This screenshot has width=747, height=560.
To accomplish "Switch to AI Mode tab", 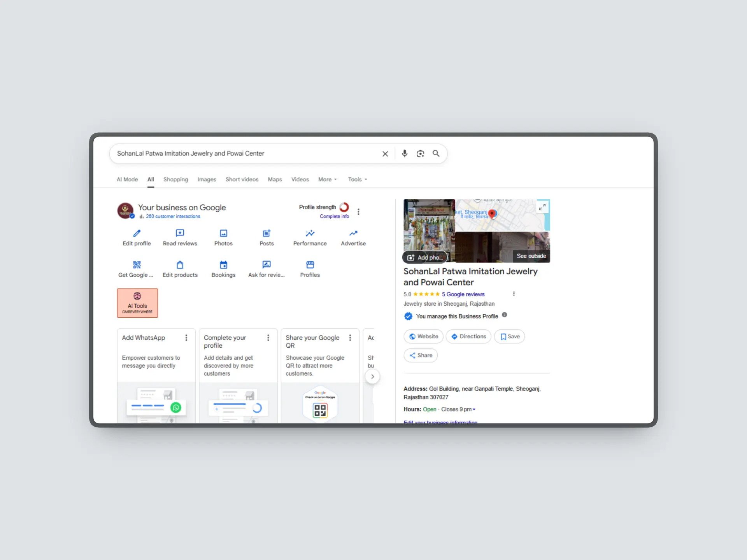I will coord(127,179).
